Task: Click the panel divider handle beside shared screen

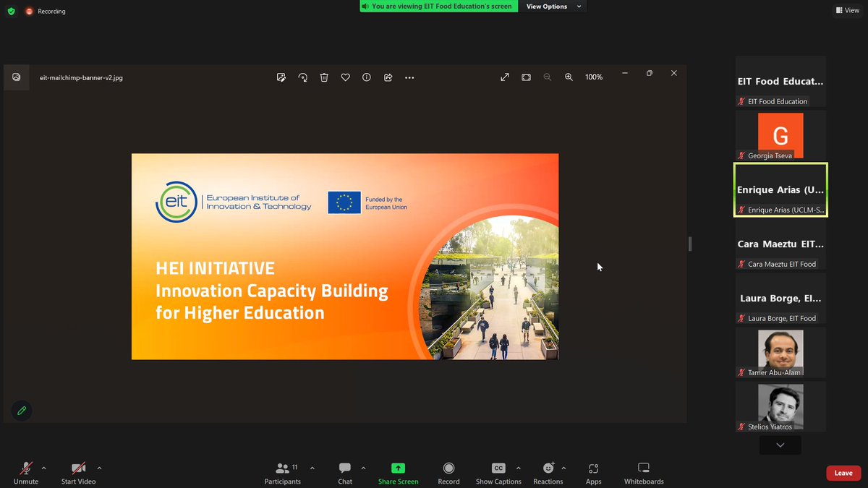Action: pos(690,244)
